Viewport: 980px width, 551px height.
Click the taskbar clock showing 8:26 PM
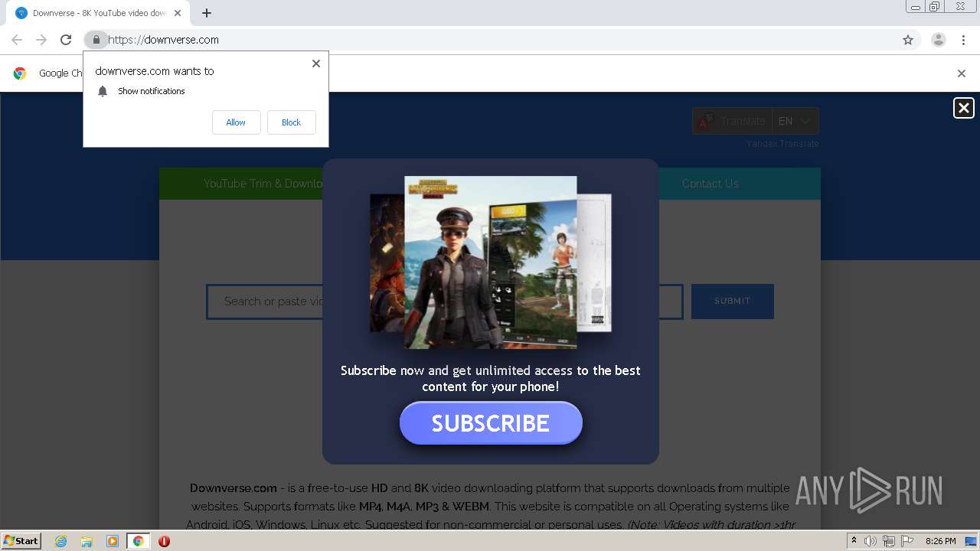940,541
